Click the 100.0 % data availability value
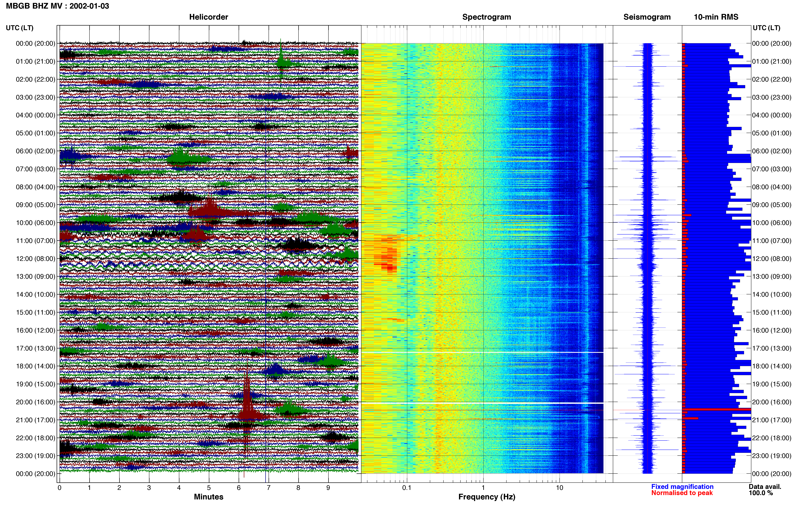812x508 pixels. [761, 493]
